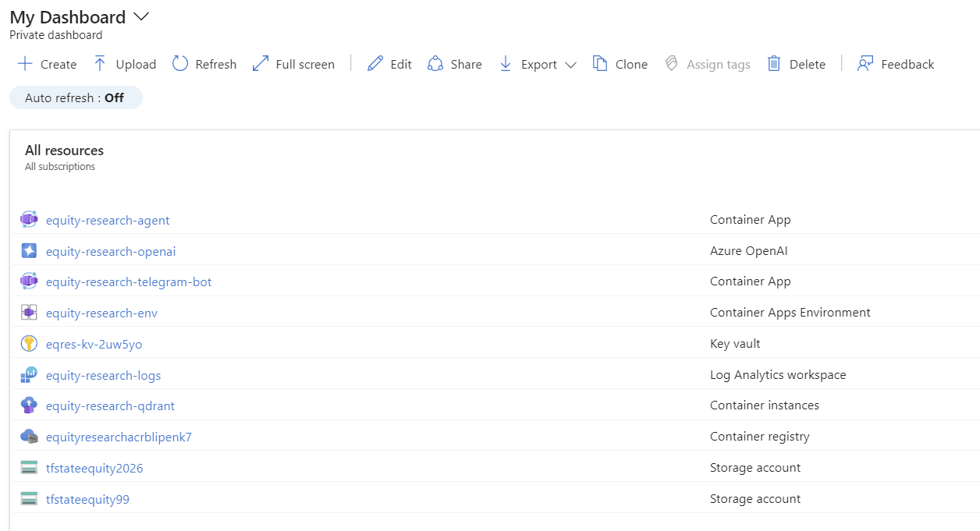Choose the Edit toolbar label

point(401,65)
